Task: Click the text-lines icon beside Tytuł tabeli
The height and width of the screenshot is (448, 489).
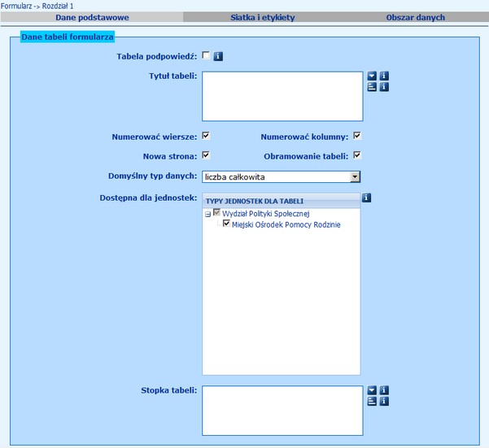Action: coord(372,87)
